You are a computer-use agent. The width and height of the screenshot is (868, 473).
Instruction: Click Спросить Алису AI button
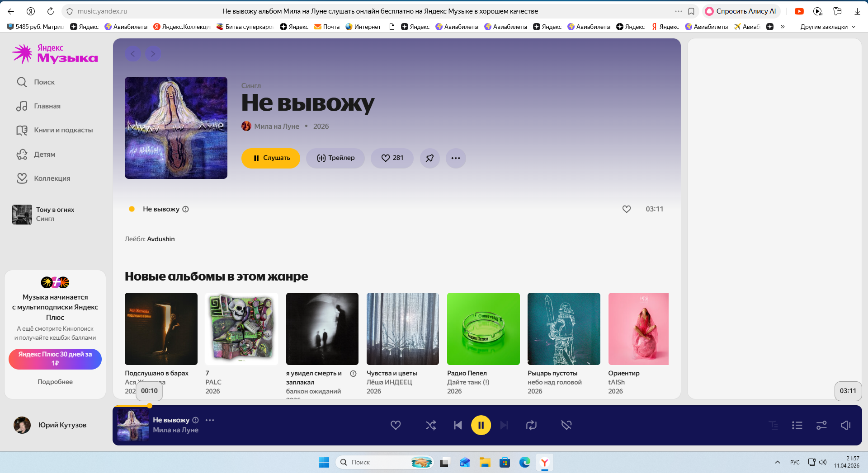[x=741, y=11]
